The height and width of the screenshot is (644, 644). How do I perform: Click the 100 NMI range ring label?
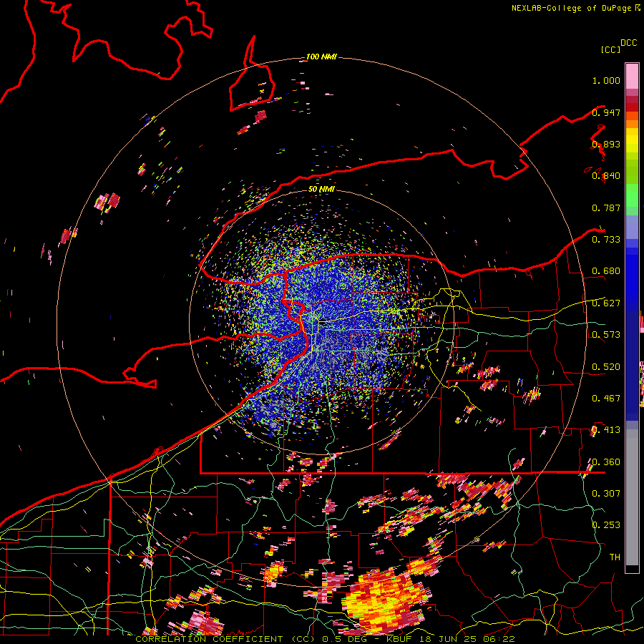point(321,57)
